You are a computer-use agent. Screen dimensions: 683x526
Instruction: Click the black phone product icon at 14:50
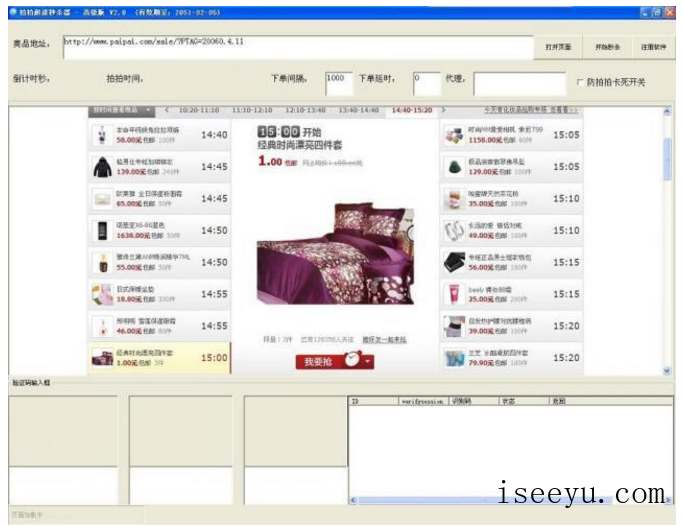pyautogui.click(x=102, y=231)
